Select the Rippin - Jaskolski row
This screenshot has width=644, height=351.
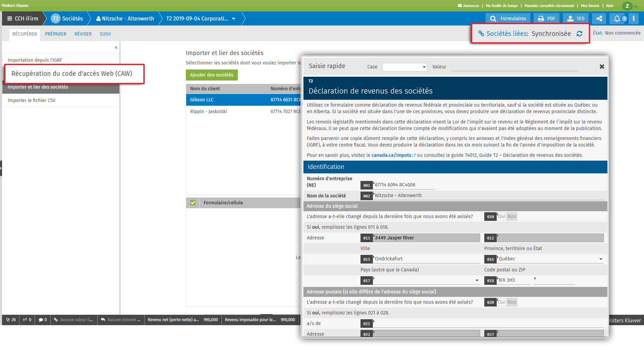[244, 111]
